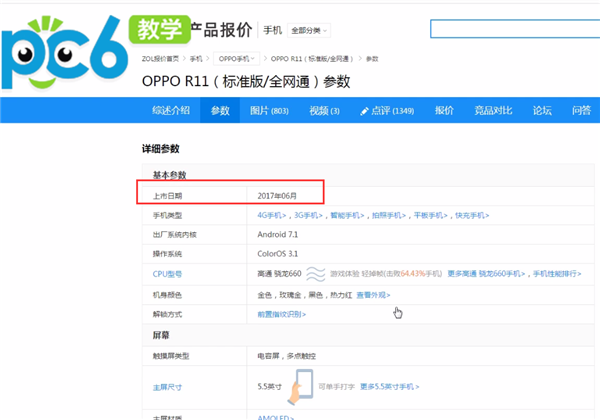The width and height of the screenshot is (600, 420).
Task: Select the 电容屏，多点触控 value
Action: [x=287, y=356]
